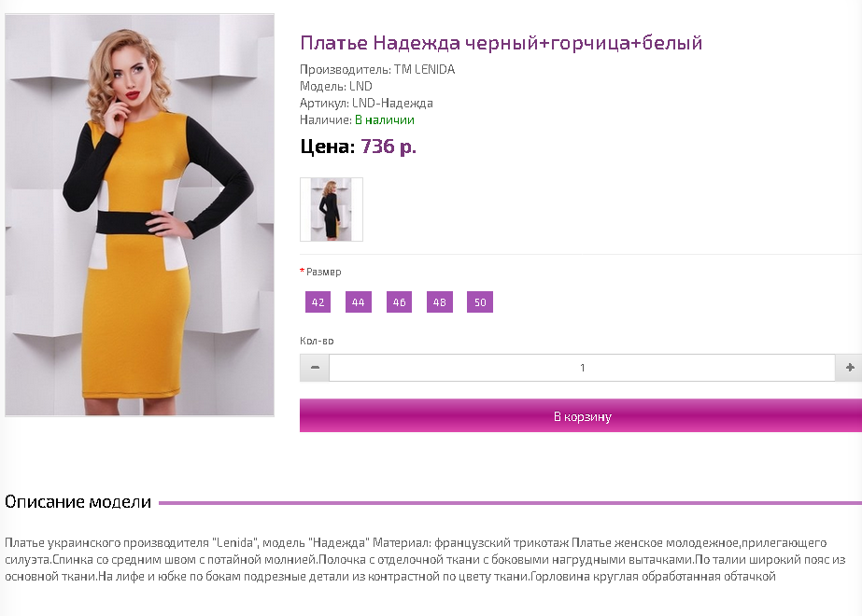Select size 44

click(359, 302)
